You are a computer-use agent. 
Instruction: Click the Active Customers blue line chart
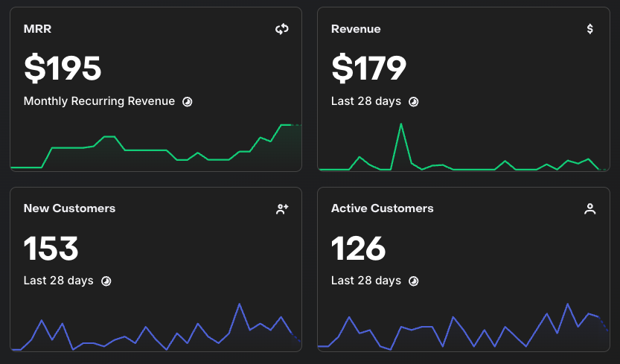click(x=464, y=327)
